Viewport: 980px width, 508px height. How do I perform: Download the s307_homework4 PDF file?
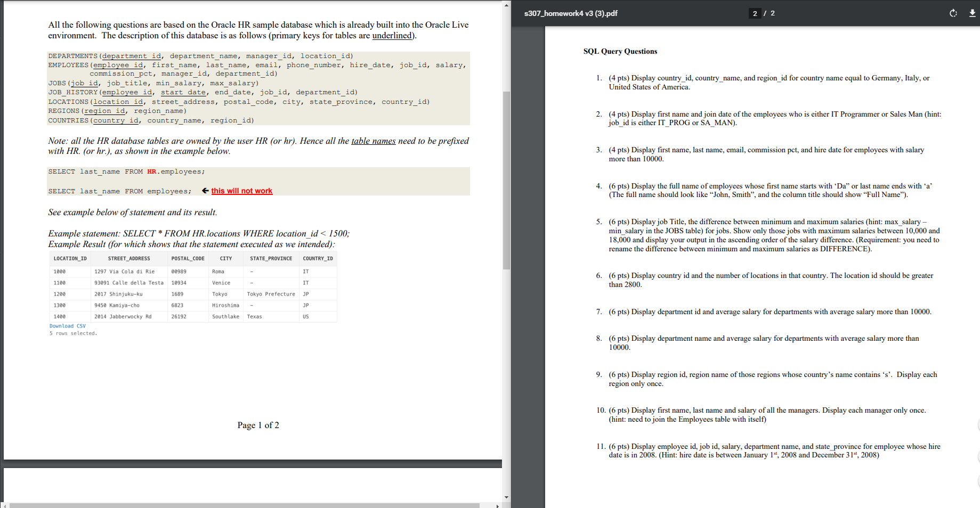[x=973, y=14]
